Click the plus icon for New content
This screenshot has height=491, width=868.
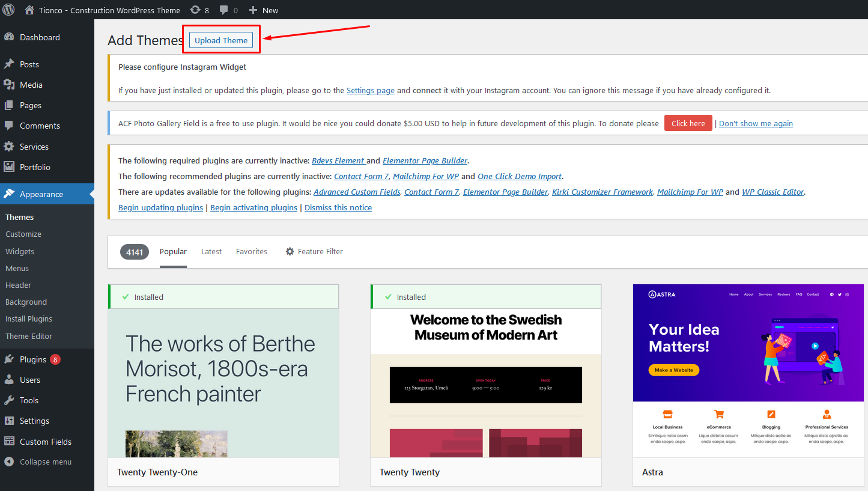click(253, 10)
